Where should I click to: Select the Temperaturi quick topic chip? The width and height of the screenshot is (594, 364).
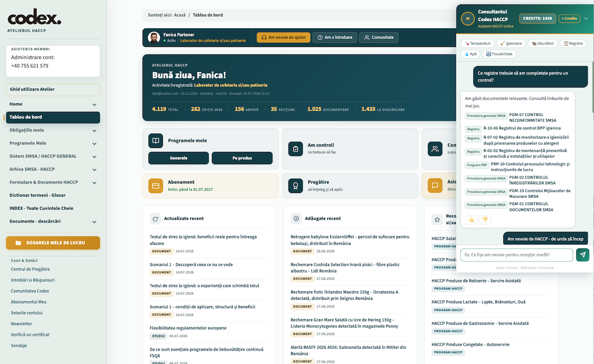tap(478, 44)
